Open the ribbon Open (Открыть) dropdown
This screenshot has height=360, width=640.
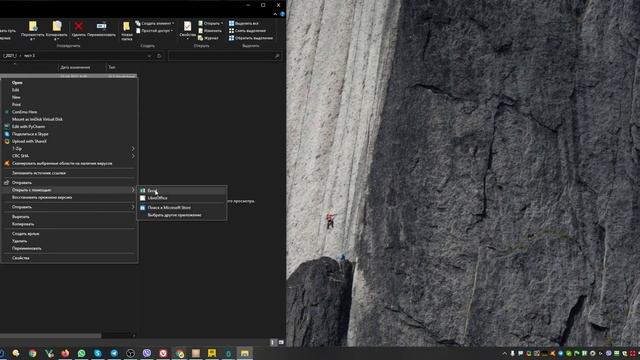211,24
